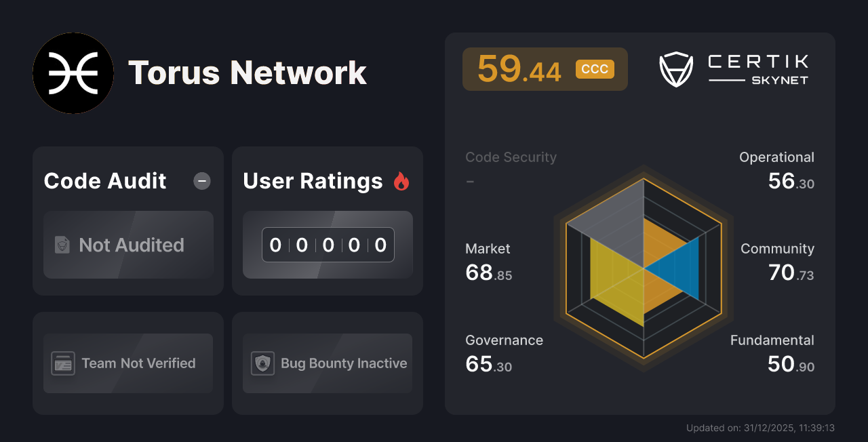Click the shield icon next to Not Audited
Viewport: 868px width, 442px height.
(x=62, y=245)
